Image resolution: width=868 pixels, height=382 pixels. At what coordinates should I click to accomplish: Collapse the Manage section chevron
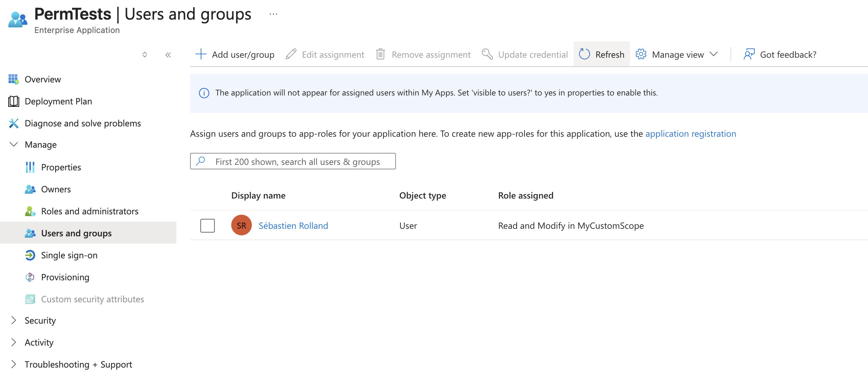click(13, 144)
